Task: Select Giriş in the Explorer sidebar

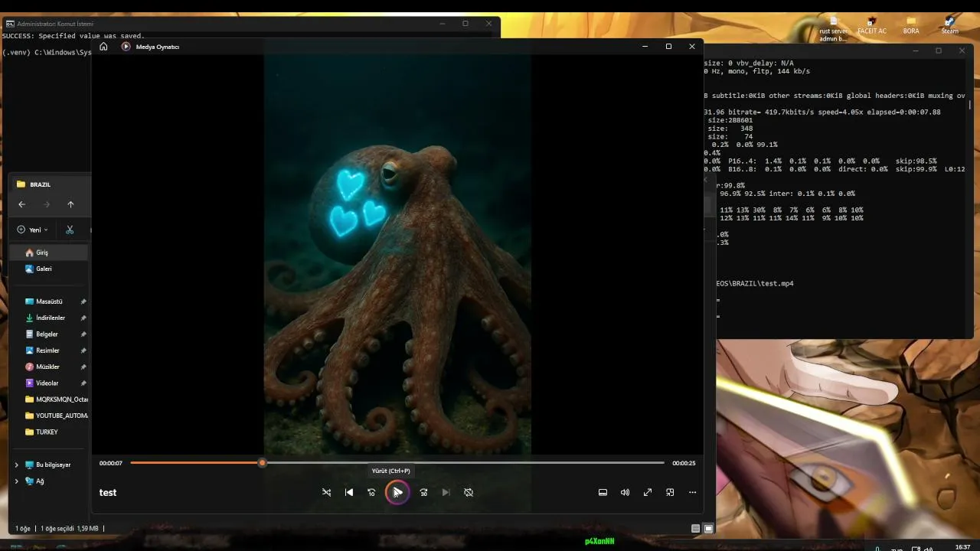Action: point(50,253)
